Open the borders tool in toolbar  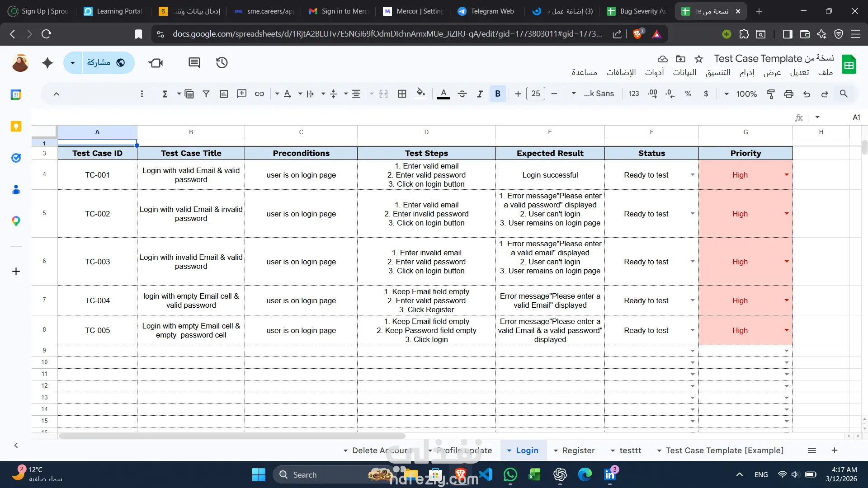click(402, 94)
